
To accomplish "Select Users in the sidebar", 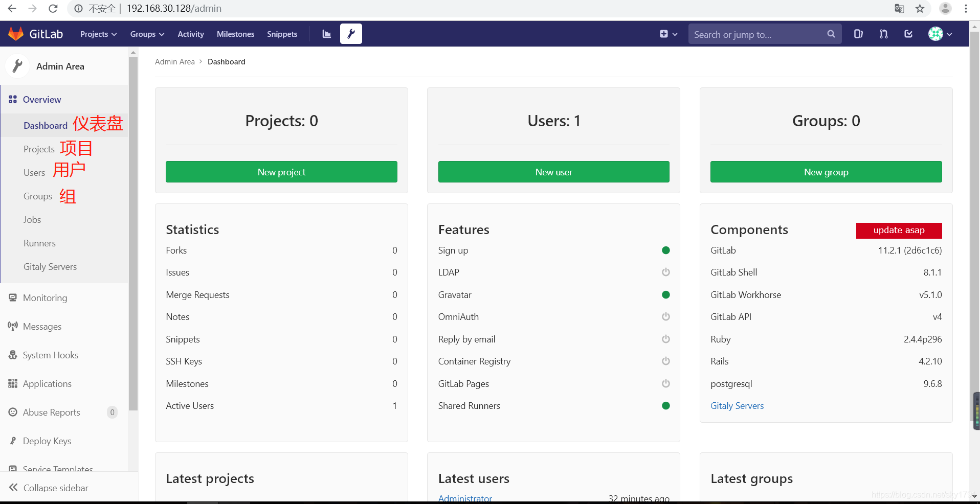I will pos(34,172).
